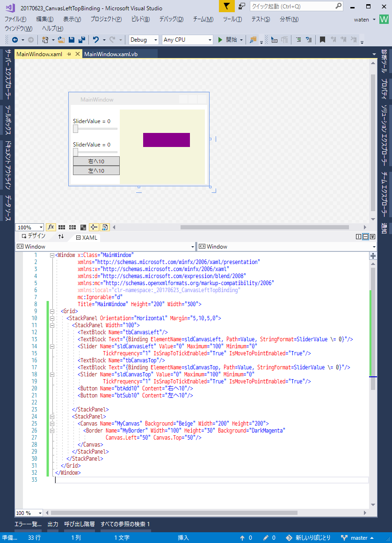The image size is (392, 543).
Task: Click the feedback icon next to Quick Launch
Action: [x=242, y=6]
